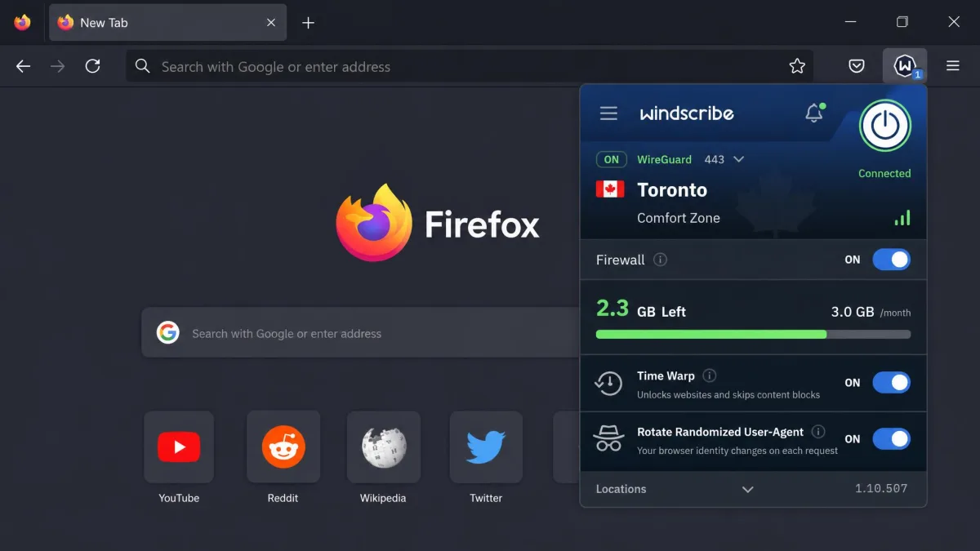Open a new tab with plus button
This screenshot has width=980, height=551.
pyautogui.click(x=308, y=23)
